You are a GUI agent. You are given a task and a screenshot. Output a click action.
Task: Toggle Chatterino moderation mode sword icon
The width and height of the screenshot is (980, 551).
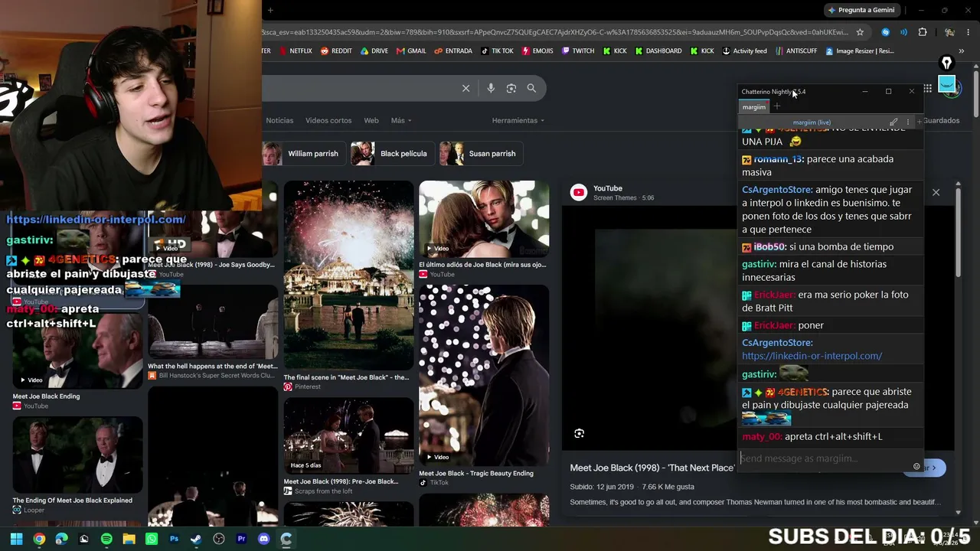click(x=893, y=122)
